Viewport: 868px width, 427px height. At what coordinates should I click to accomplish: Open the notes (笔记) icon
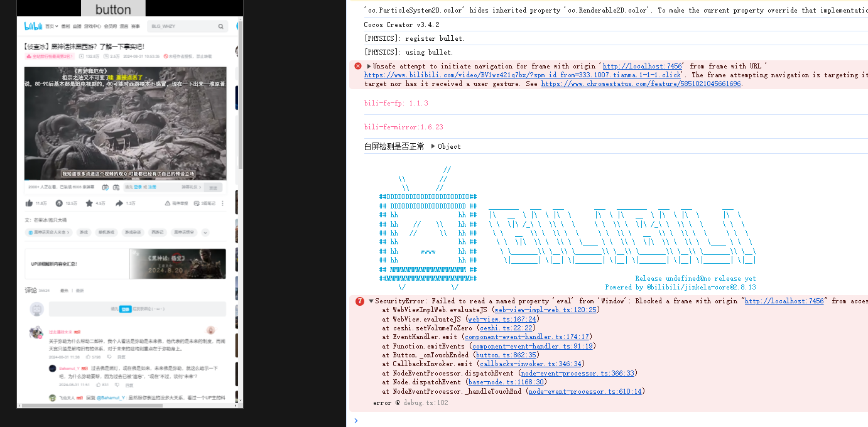197,203
